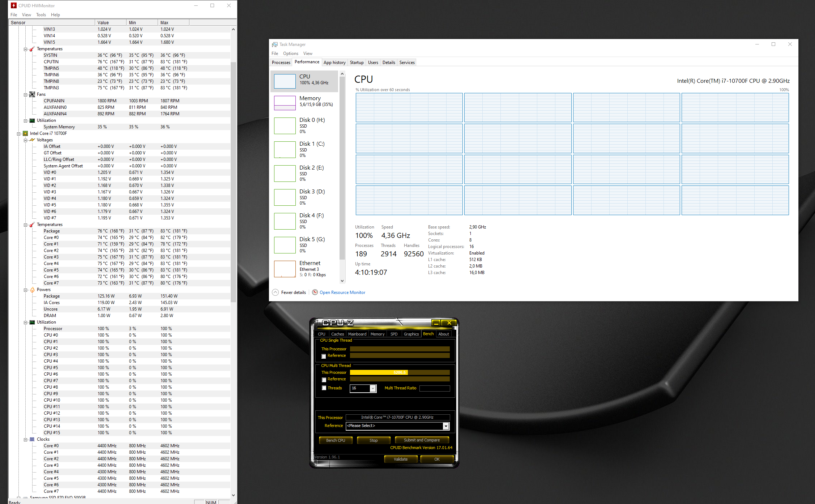
Task: Open the Reference Please Select dropdown
Action: point(446,426)
